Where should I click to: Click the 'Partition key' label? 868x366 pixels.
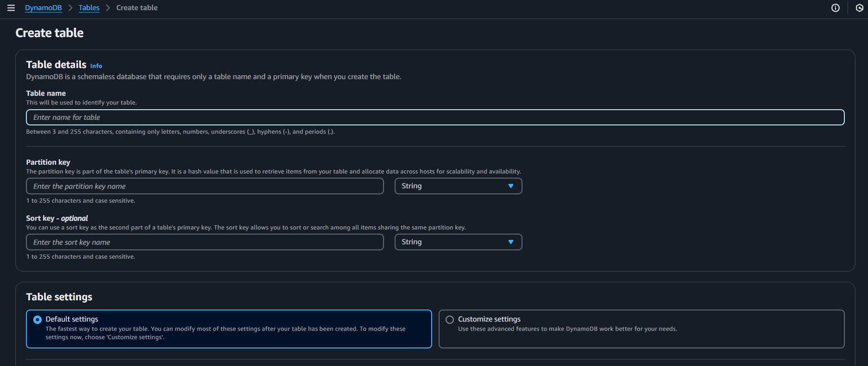coord(48,162)
